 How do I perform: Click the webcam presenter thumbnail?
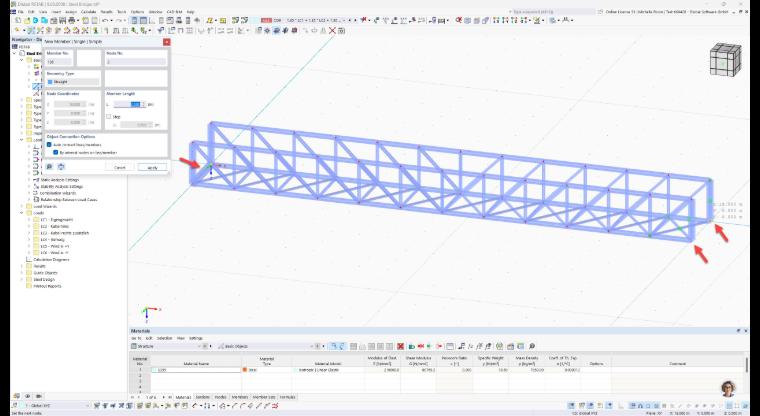pos(728,388)
